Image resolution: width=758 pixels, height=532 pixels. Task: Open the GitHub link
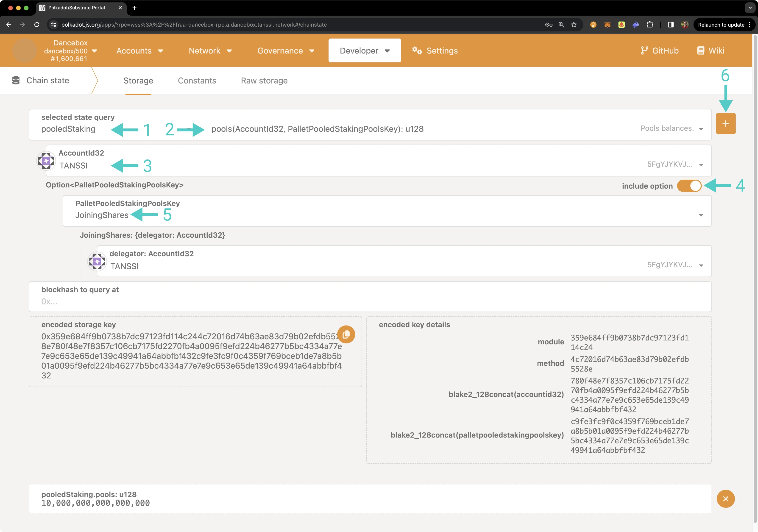click(x=659, y=51)
